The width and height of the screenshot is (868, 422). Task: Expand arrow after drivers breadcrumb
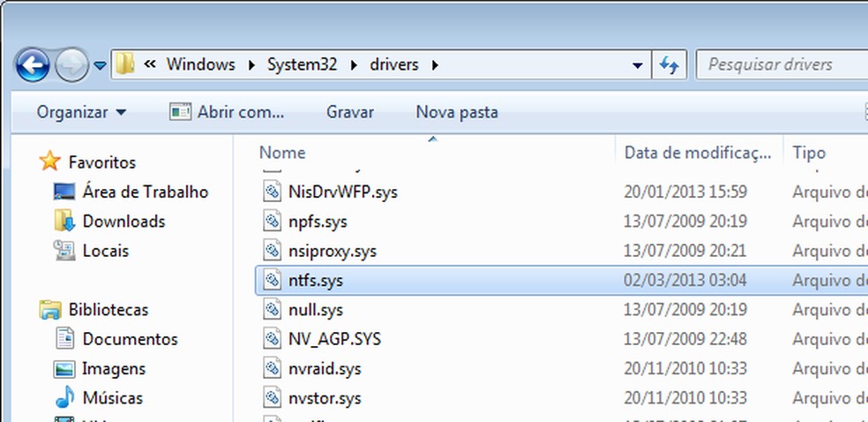[x=435, y=65]
